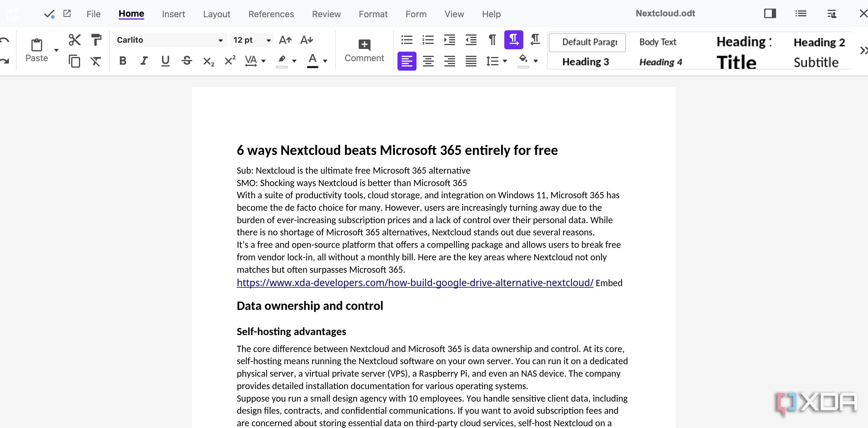The height and width of the screenshot is (428, 868).
Task: Click the Redo arrow icon
Action: point(5,61)
